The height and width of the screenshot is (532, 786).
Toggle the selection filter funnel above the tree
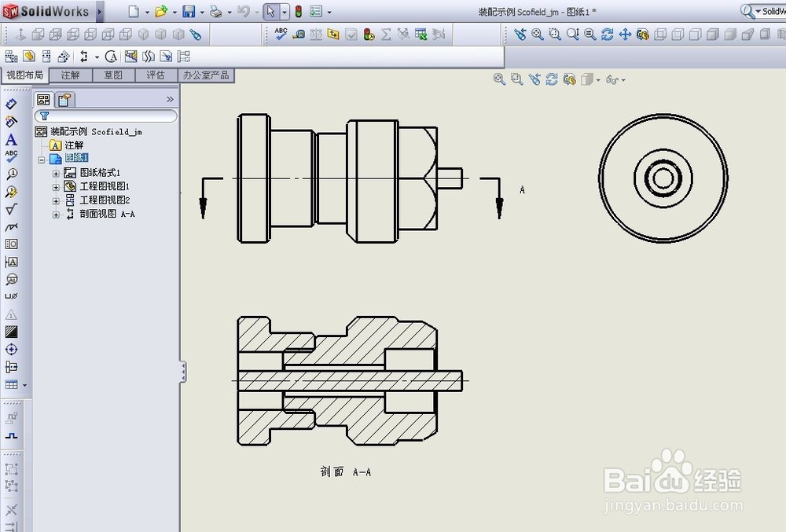(45, 116)
